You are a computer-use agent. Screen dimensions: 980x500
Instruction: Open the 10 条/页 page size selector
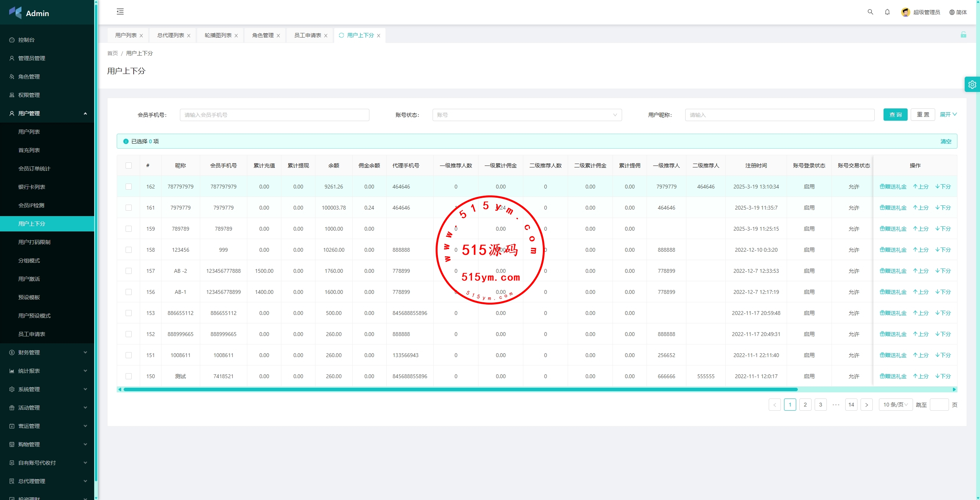(895, 405)
